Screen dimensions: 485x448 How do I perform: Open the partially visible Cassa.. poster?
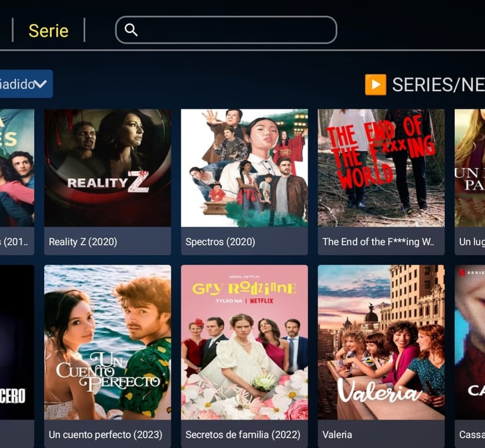coord(470,342)
